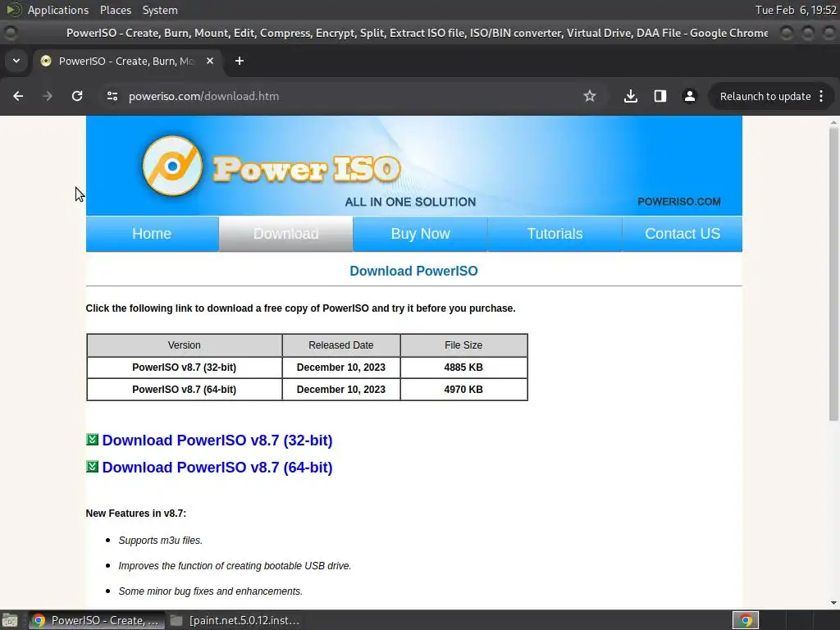Click the Download PowerISO page heading
Viewport: 840px width, 630px height.
click(413, 271)
